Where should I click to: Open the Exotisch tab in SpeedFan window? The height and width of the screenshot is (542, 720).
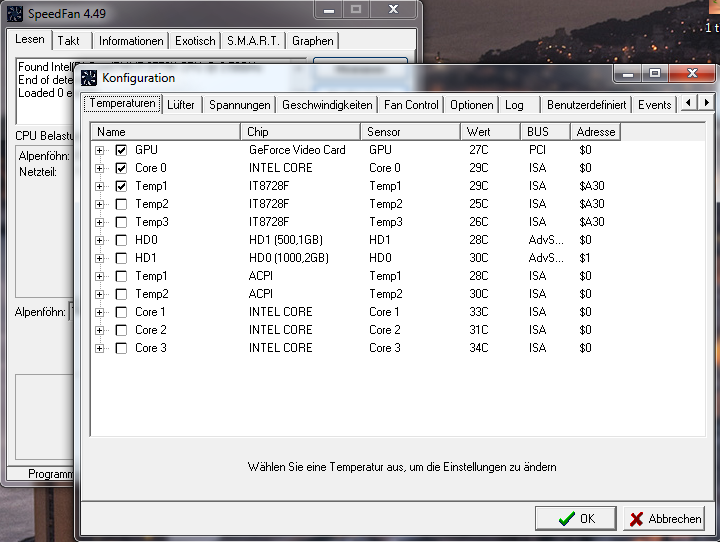pos(195,41)
